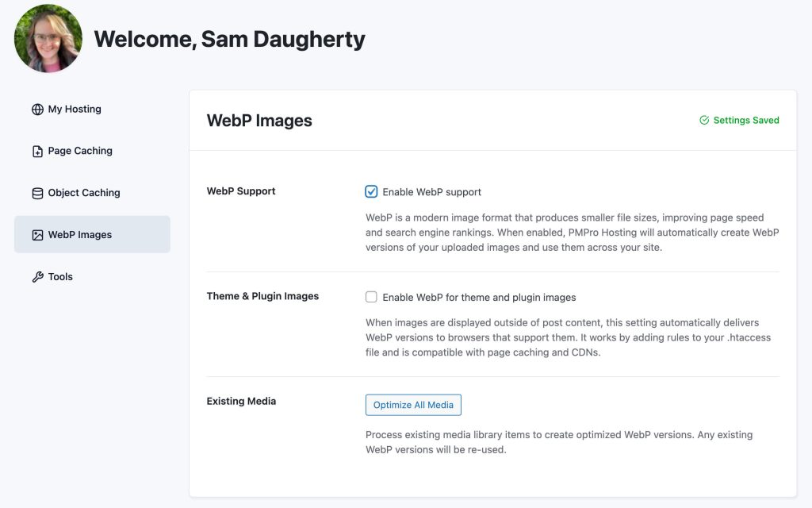
Task: Click the Page Caching document icon
Action: pyautogui.click(x=36, y=151)
